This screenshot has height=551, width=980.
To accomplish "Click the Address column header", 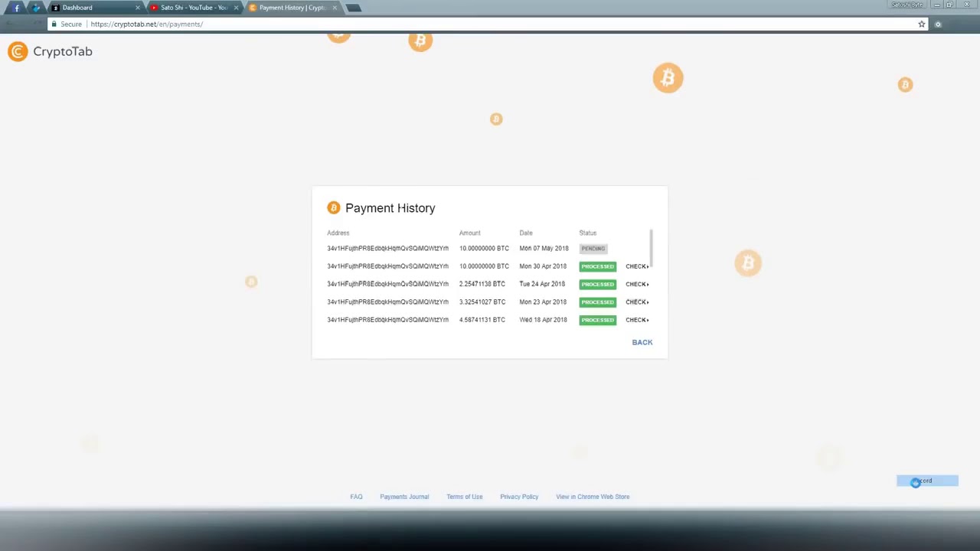I will 338,233.
